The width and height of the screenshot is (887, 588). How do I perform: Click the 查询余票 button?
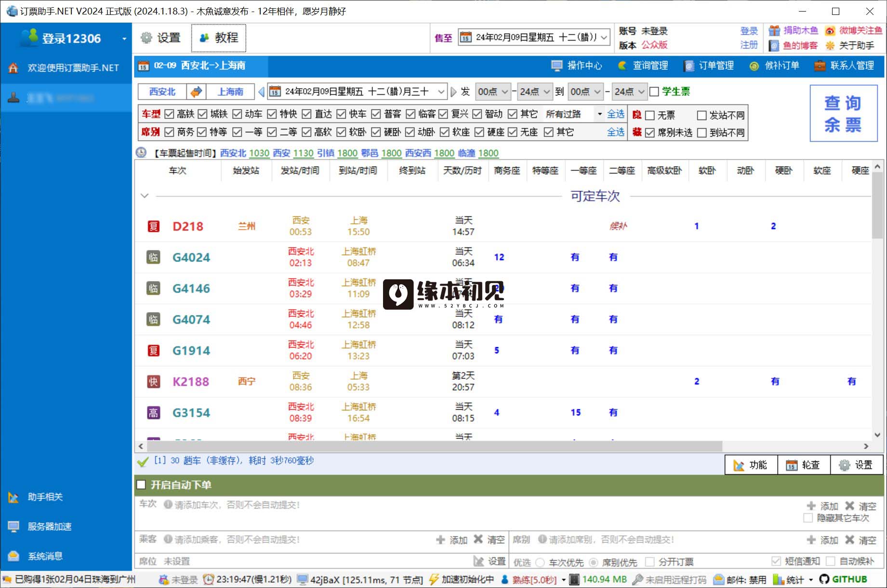click(843, 114)
